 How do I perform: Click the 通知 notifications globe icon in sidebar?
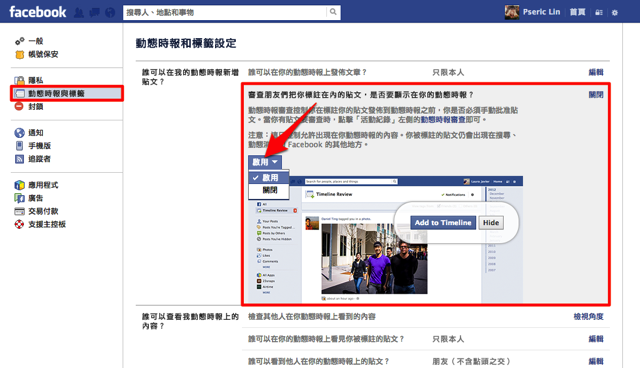[19, 133]
